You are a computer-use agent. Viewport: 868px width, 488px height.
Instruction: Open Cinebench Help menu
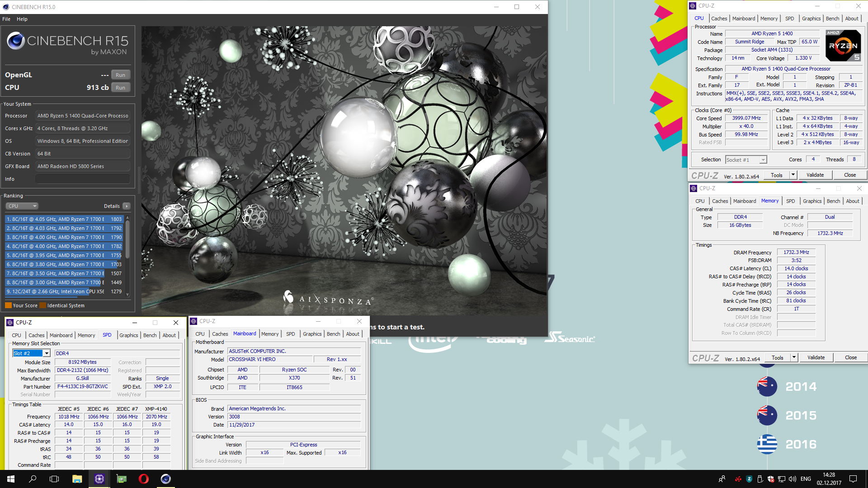pyautogui.click(x=22, y=19)
